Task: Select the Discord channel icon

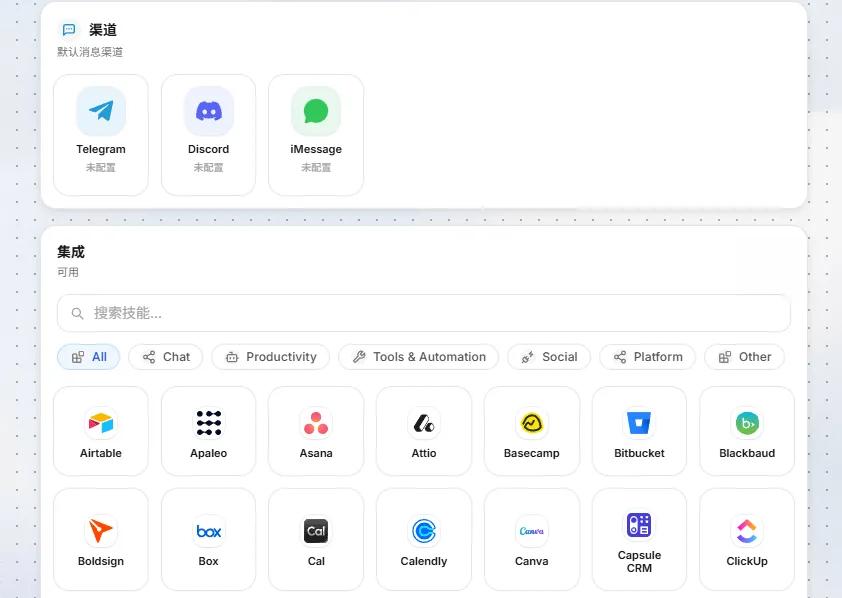Action: [x=209, y=111]
